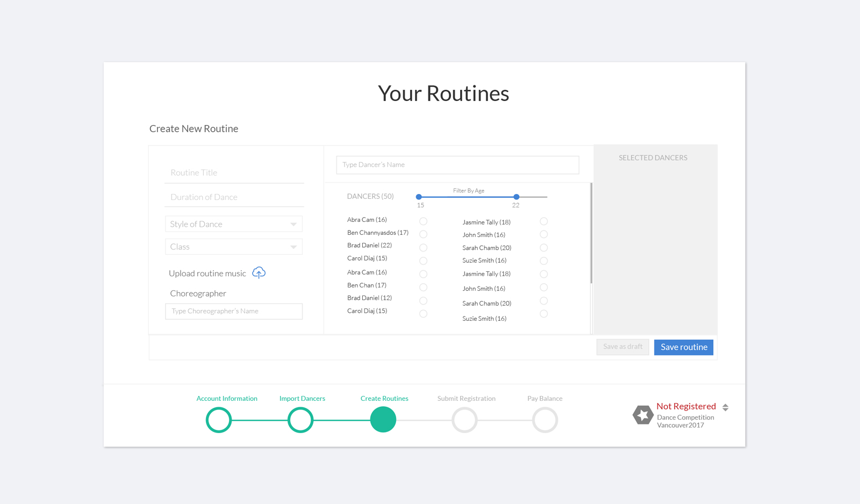Screen dimensions: 860x504
Task: Focus the Type Choreographer's Name field
Action: pos(234,311)
